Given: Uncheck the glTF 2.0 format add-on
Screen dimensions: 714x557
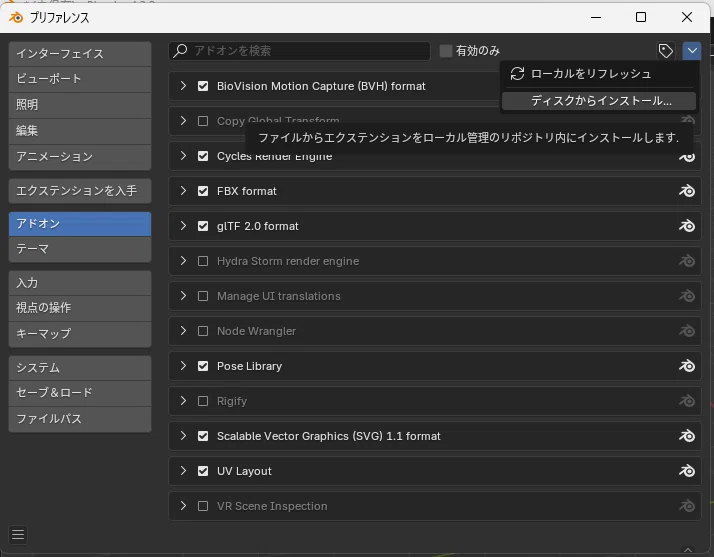Looking at the screenshot, I should pos(203,226).
